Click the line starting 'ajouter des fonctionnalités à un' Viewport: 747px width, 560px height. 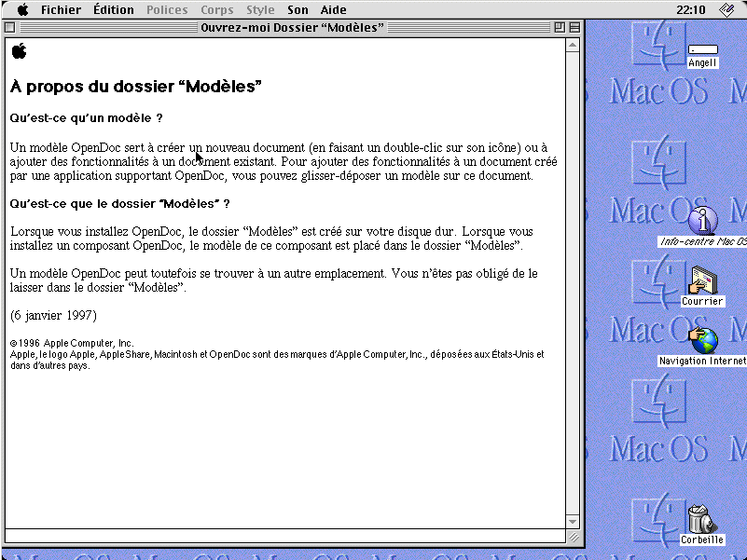pyautogui.click(x=284, y=161)
